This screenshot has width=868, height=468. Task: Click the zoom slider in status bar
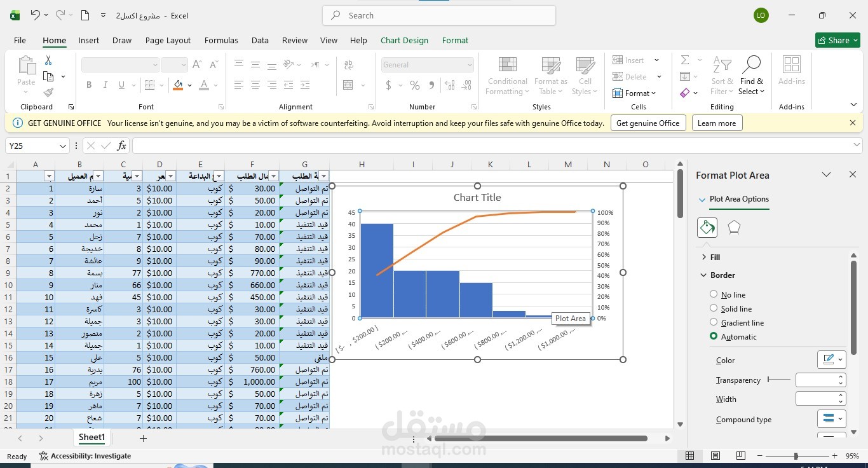(x=796, y=456)
